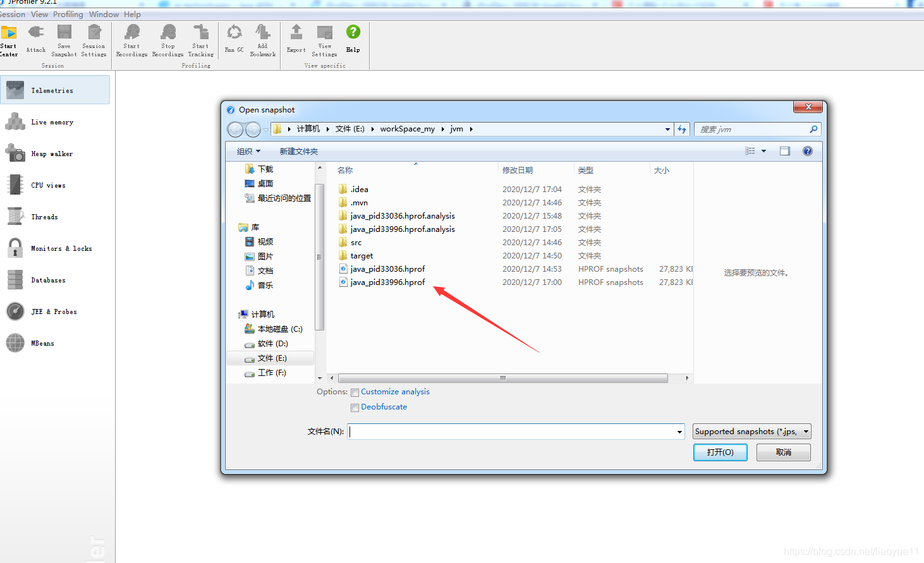Click the 新建文件夹 button
The width and height of the screenshot is (924, 563).
(299, 152)
